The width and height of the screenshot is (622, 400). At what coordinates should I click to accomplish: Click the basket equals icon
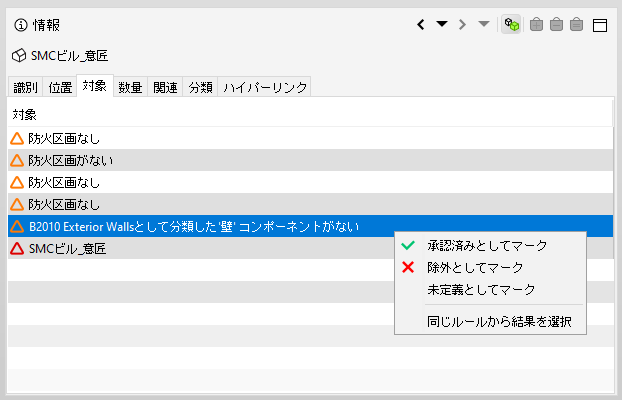(x=576, y=25)
